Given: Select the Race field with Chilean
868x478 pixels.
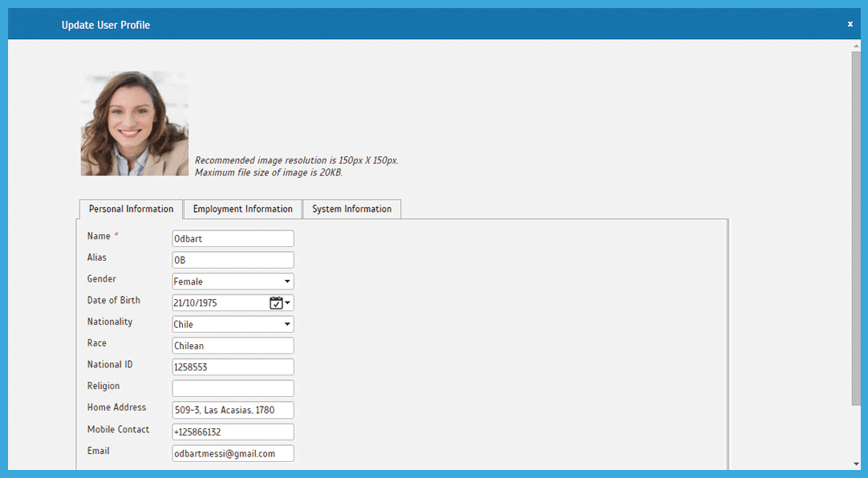Looking at the screenshot, I should click(x=233, y=346).
